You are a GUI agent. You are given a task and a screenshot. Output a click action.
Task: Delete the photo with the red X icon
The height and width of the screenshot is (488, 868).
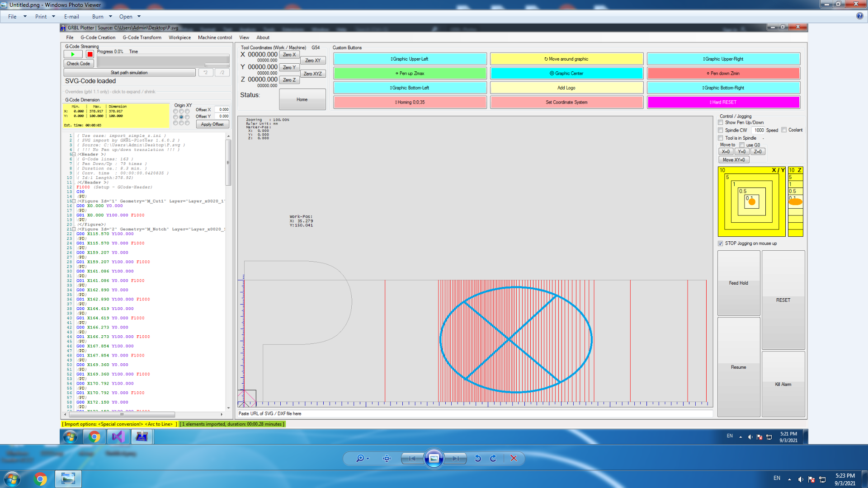[514, 458]
